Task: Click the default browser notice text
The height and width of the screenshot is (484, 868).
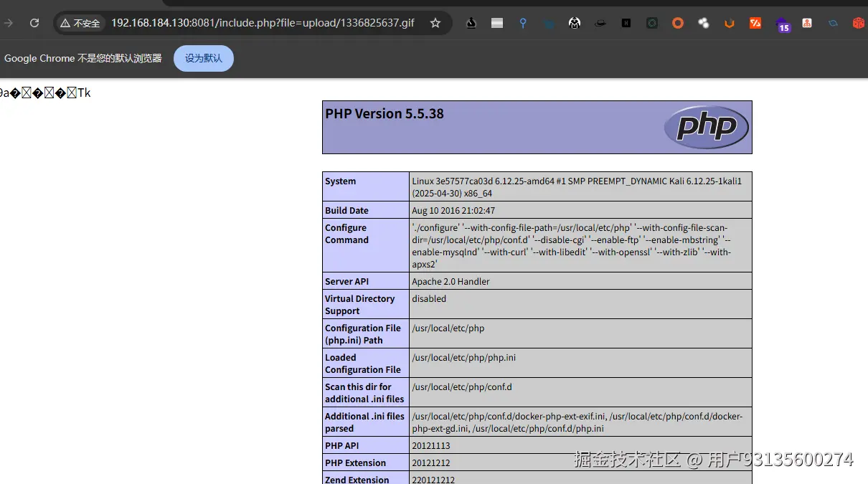Action: click(83, 58)
